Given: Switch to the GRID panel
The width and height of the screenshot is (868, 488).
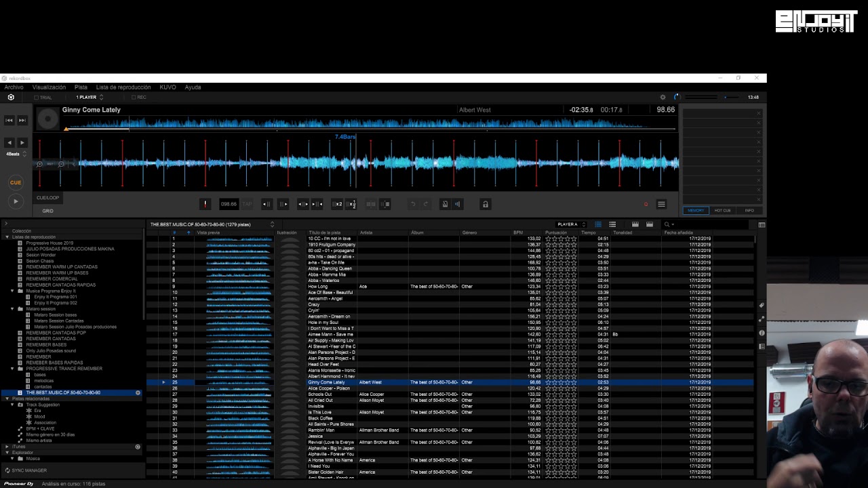Looking at the screenshot, I should [x=47, y=211].
